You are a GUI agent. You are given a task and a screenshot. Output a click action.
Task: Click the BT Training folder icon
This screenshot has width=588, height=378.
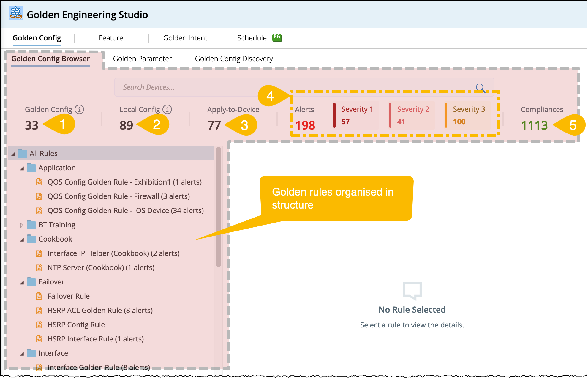point(31,225)
